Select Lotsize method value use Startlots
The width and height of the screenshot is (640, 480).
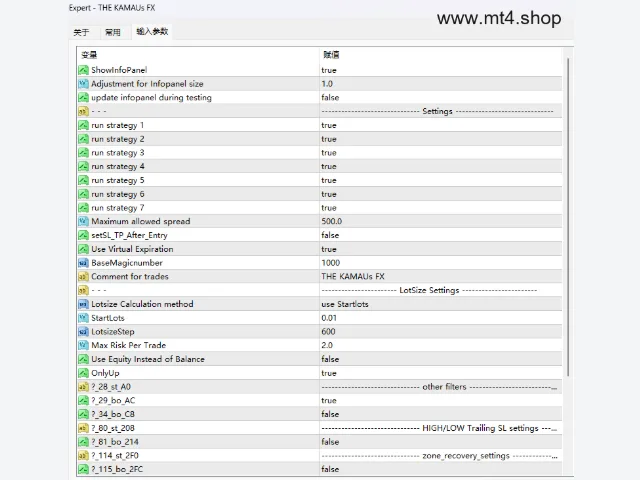[345, 304]
